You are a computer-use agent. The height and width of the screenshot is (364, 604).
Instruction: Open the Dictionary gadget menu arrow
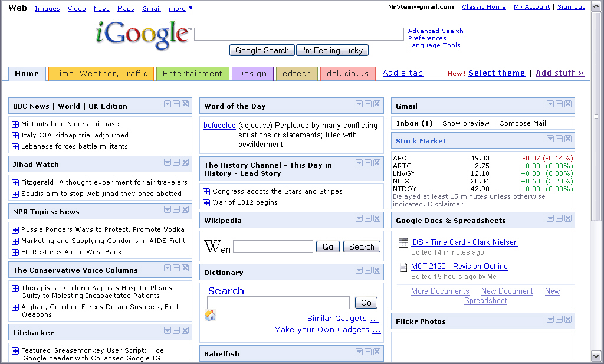[x=359, y=270]
